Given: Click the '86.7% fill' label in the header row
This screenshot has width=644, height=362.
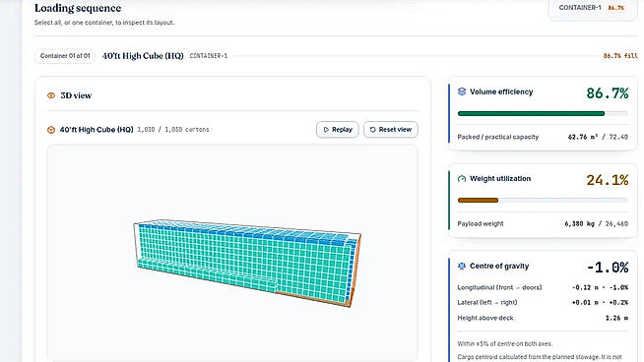Looking at the screenshot, I should click(620, 56).
